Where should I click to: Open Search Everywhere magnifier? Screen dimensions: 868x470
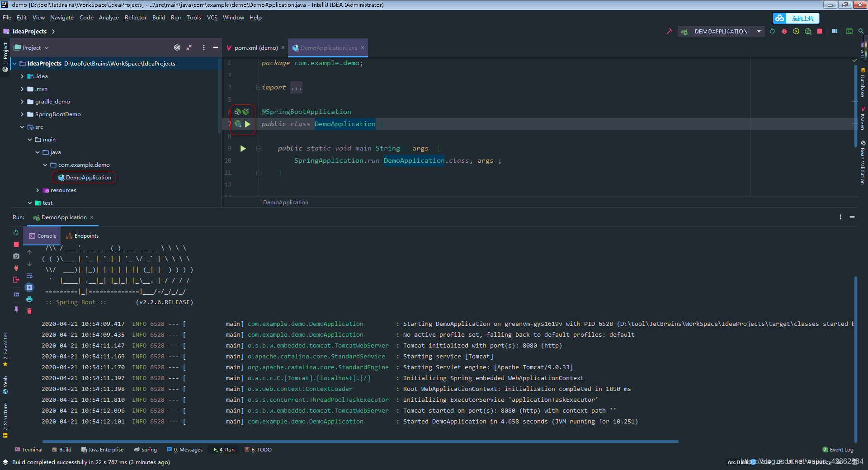click(861, 31)
